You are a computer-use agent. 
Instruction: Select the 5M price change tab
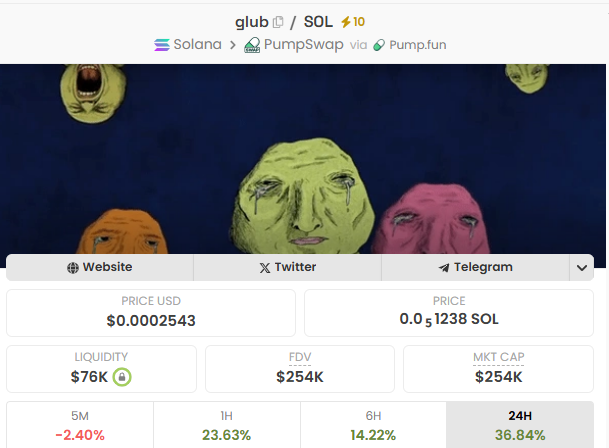[x=80, y=425]
